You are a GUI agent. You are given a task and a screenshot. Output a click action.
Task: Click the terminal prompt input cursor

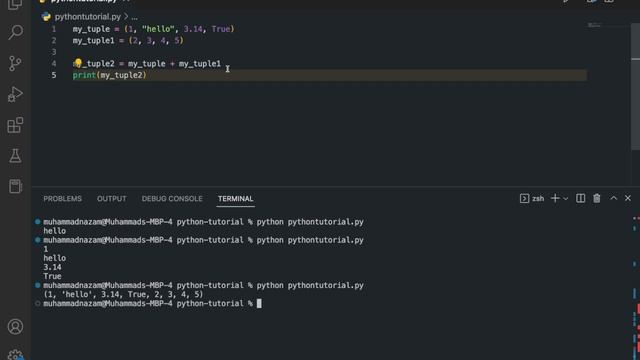coord(259,304)
